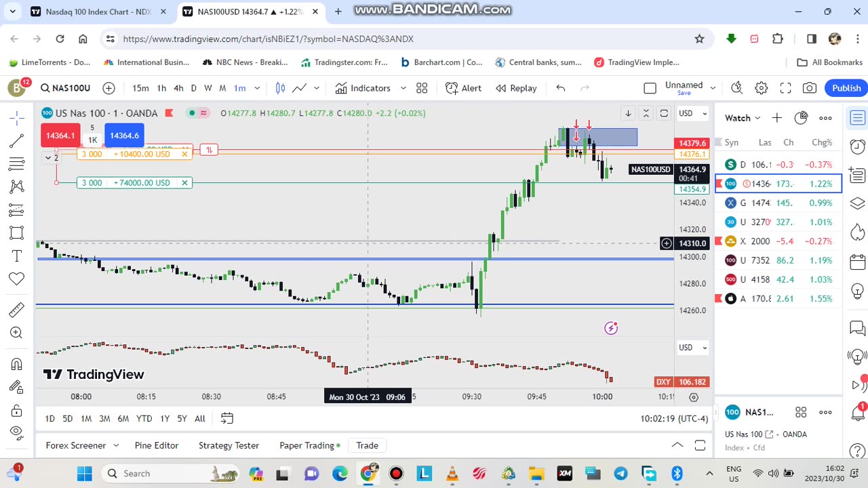The width and height of the screenshot is (868, 488).
Task: Open the patterns drawing tool
Action: pos(17,186)
